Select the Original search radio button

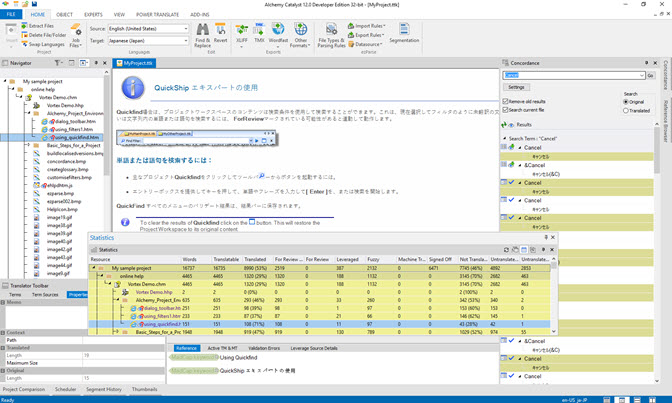coord(626,102)
